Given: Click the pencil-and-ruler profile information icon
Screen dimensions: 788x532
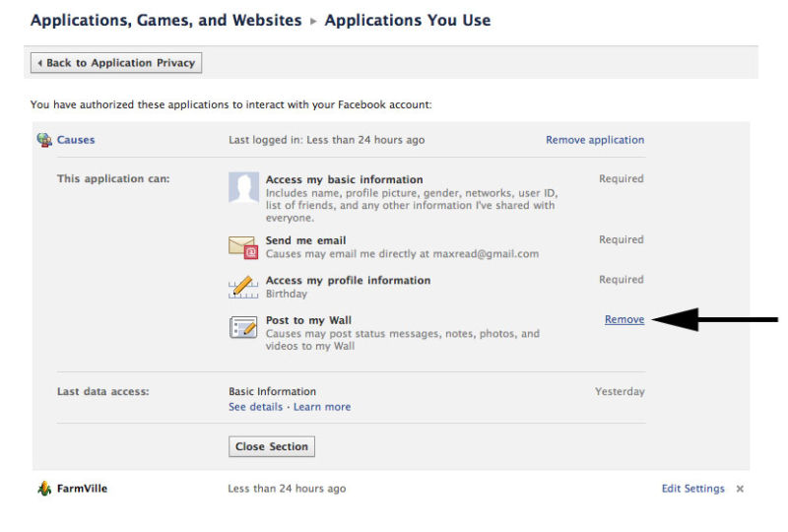Looking at the screenshot, I should [x=243, y=287].
